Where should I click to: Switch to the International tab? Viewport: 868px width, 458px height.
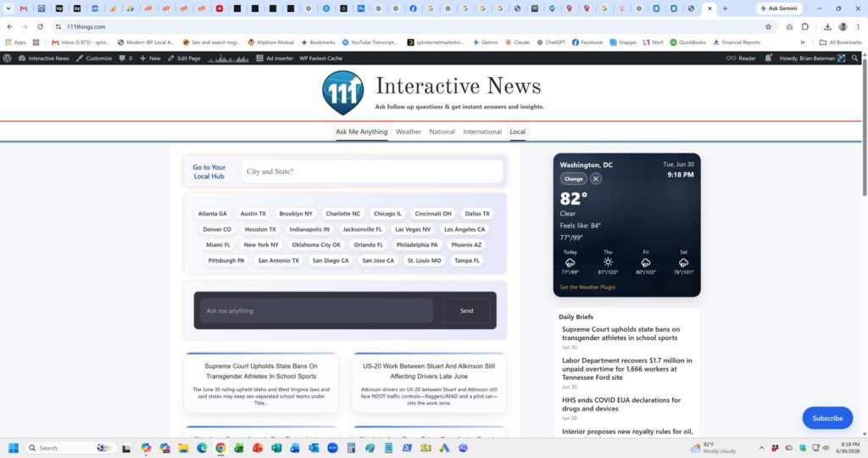pos(482,131)
